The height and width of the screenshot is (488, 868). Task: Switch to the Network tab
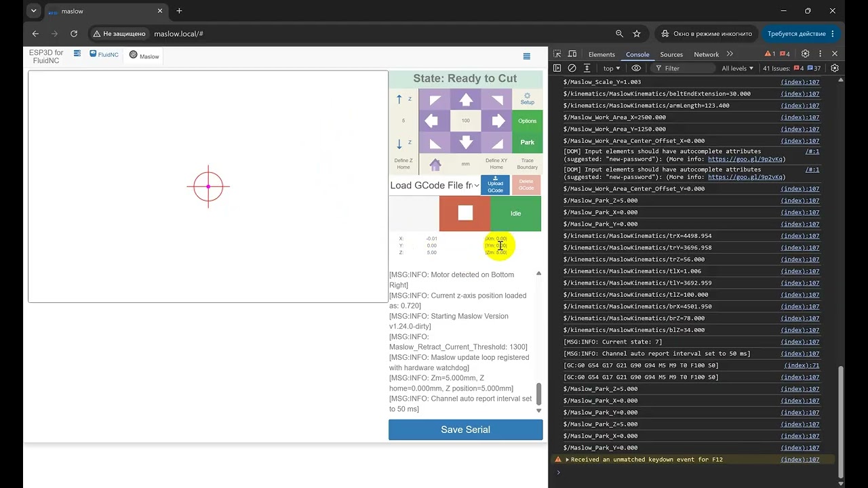706,54
